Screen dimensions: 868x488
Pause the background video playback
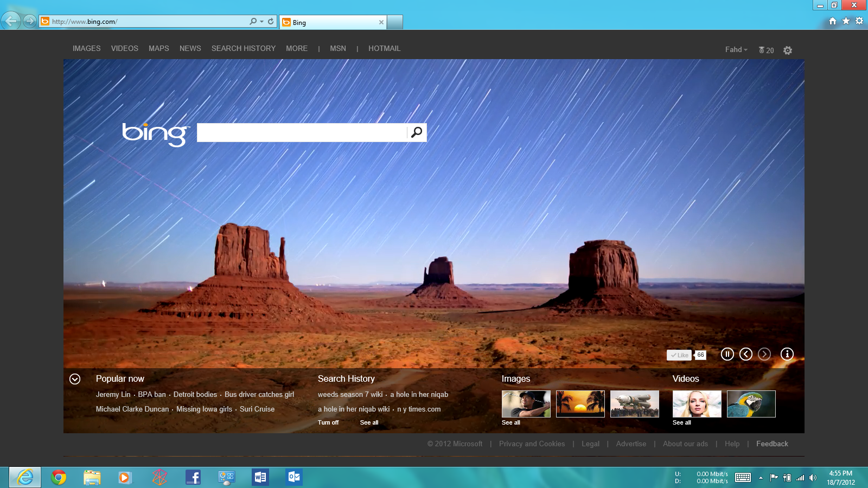coord(727,354)
